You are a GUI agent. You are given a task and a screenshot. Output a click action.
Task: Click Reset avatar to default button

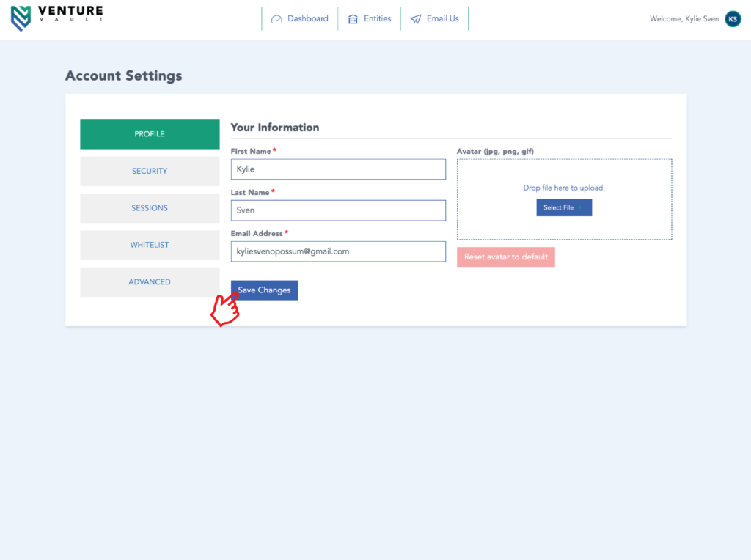coord(505,257)
